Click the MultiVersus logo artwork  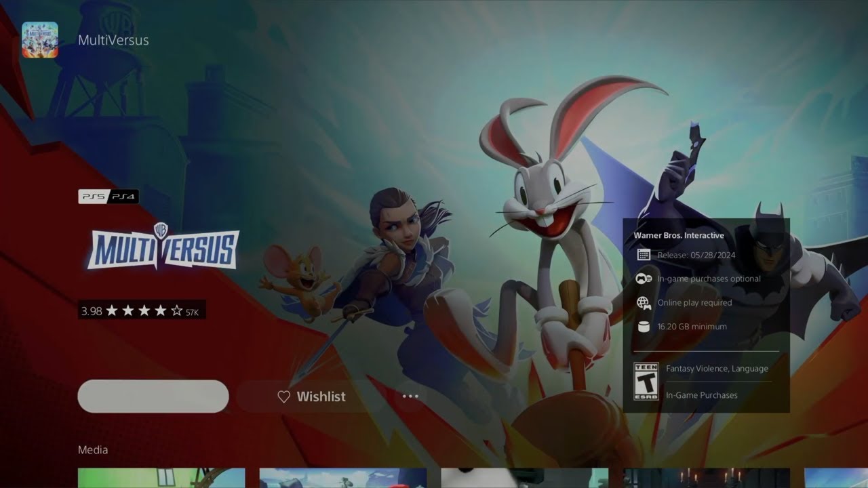click(x=163, y=247)
